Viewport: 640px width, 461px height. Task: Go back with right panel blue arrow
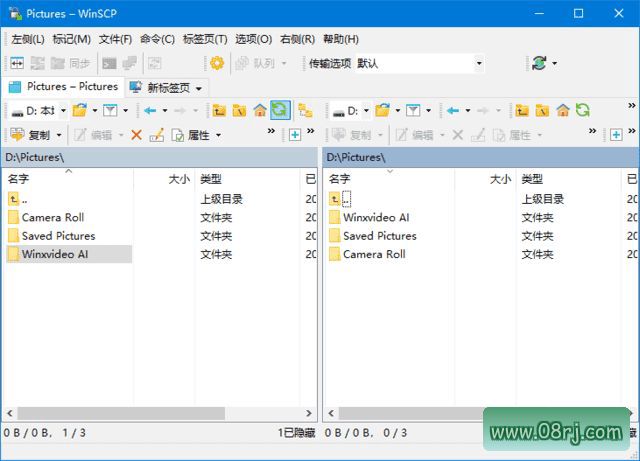click(453, 110)
